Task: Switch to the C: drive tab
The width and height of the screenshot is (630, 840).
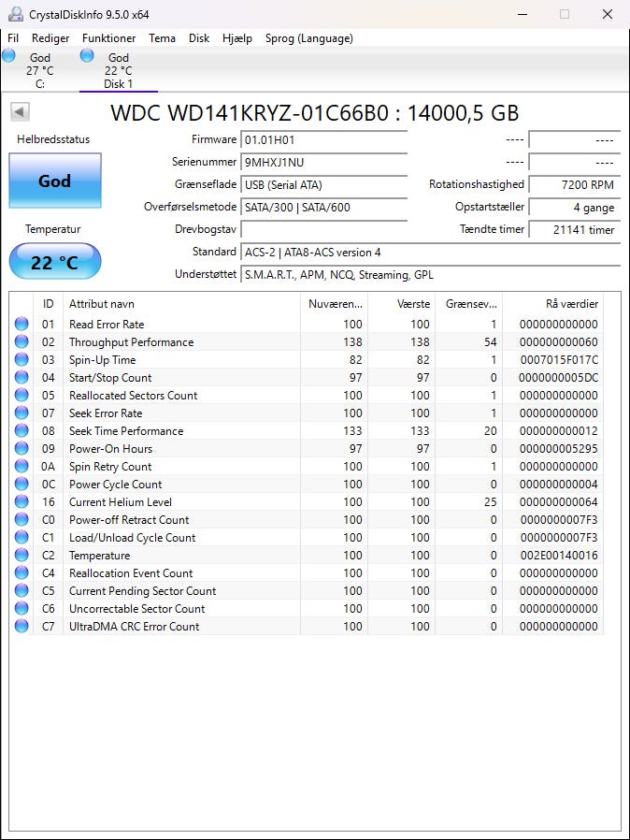Action: tap(40, 70)
